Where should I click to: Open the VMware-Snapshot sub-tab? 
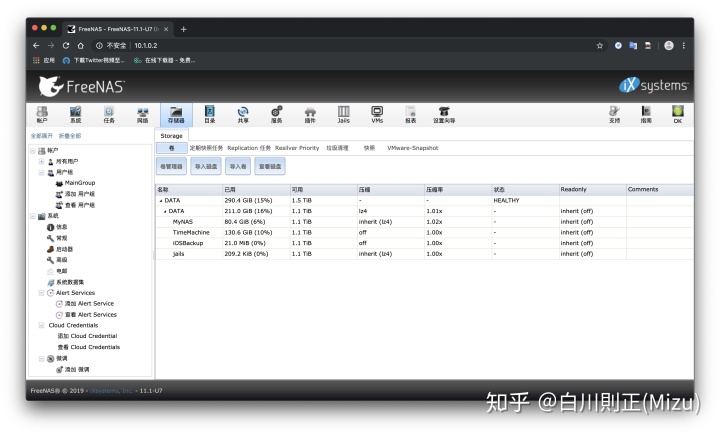412,148
